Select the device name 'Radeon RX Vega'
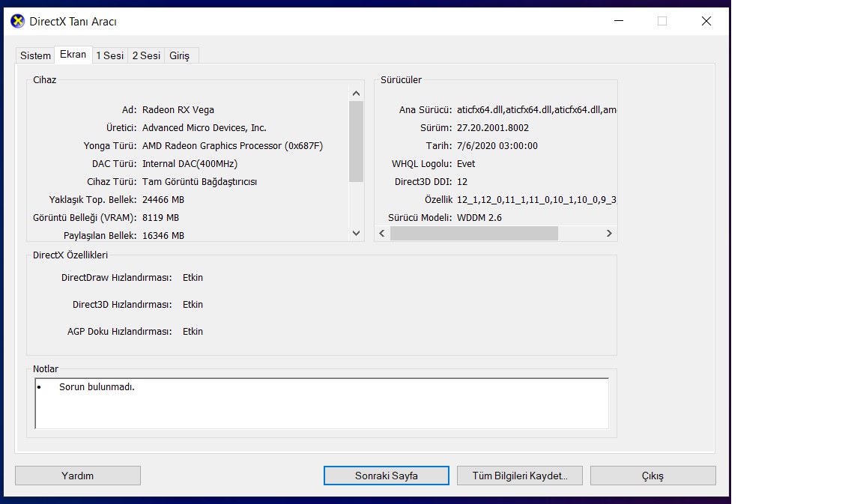The image size is (863, 504). tap(178, 110)
